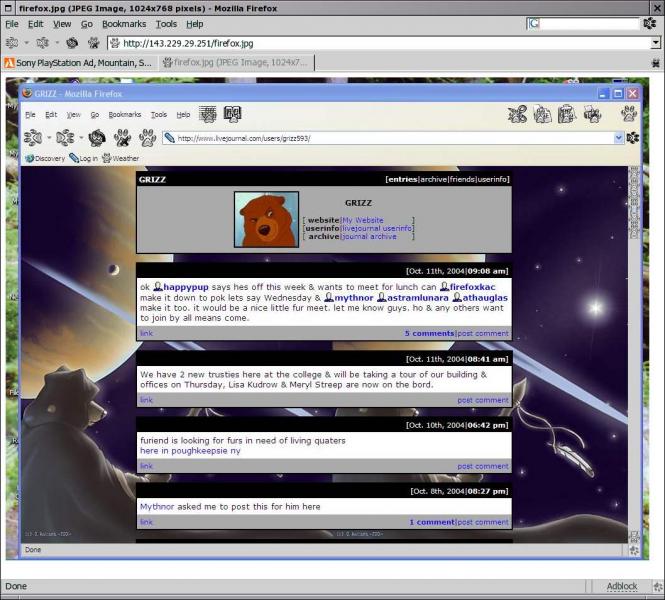Screen dimensions: 665x600
Task: Click the 'My Website' link in the GRIZZ profile
Action: click(362, 219)
